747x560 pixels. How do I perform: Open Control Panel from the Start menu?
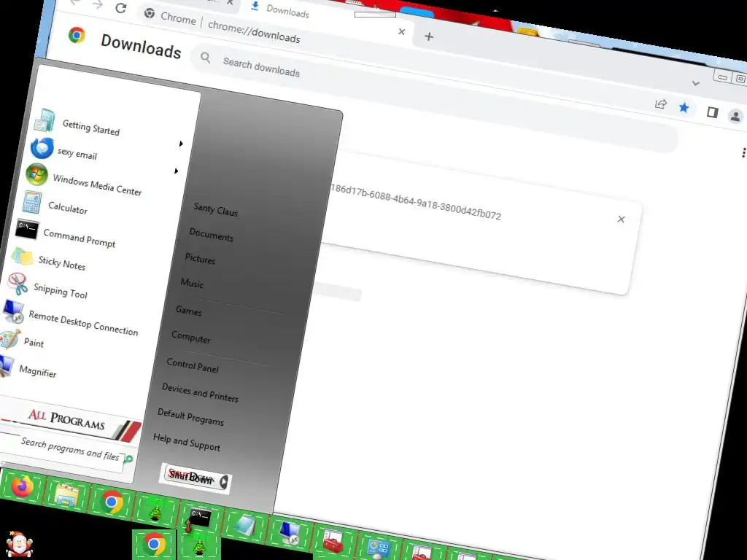point(193,365)
